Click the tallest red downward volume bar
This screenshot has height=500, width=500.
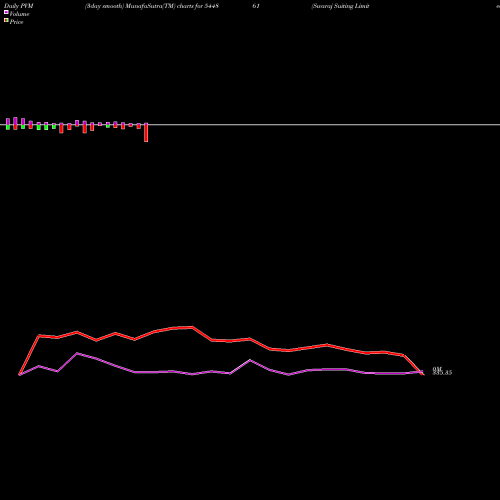click(146, 132)
